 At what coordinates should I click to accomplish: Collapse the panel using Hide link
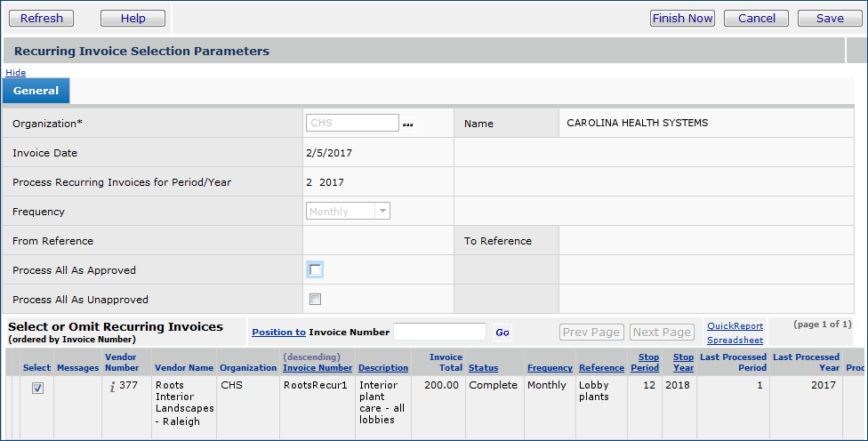(16, 72)
